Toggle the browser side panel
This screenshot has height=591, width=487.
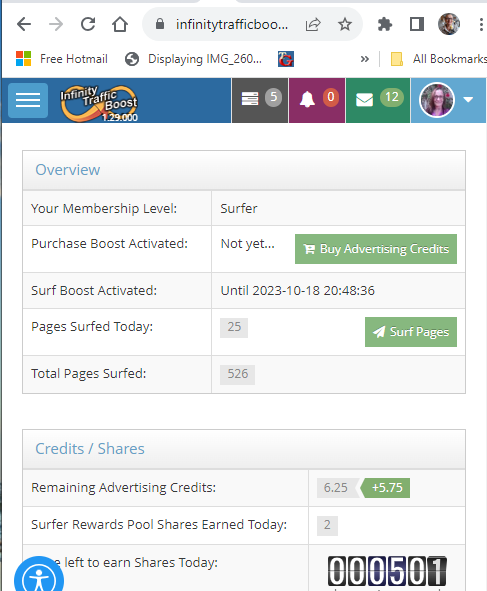pyautogui.click(x=417, y=24)
